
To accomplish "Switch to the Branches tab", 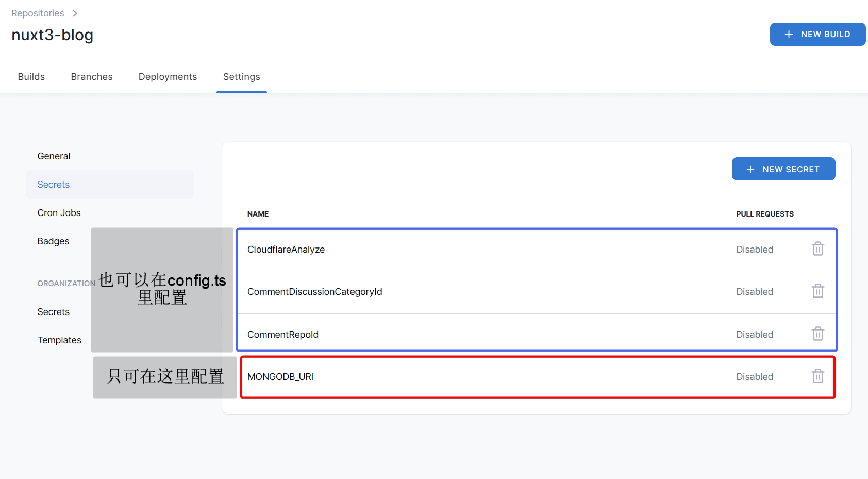I will [92, 77].
